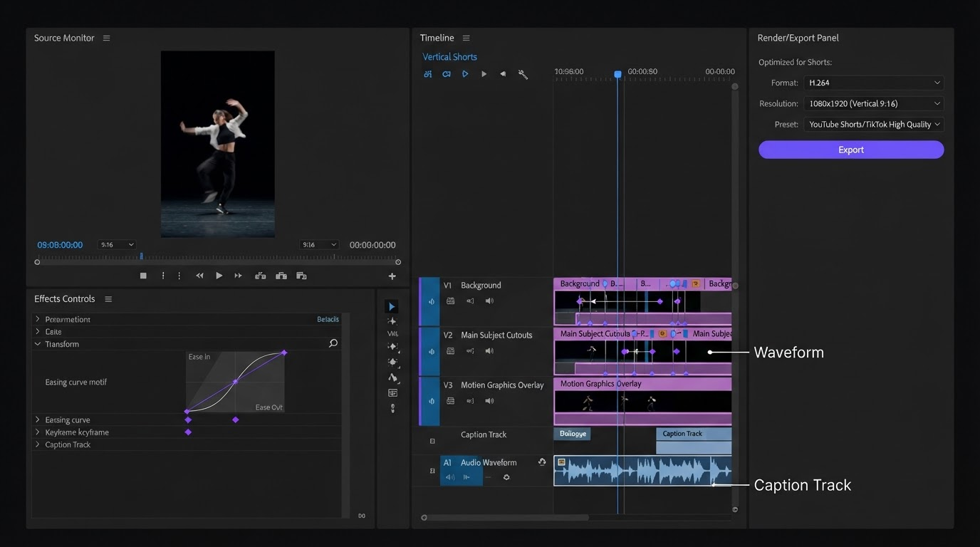
Task: Click the wrench settings icon in Timeline
Action: pyautogui.click(x=523, y=74)
